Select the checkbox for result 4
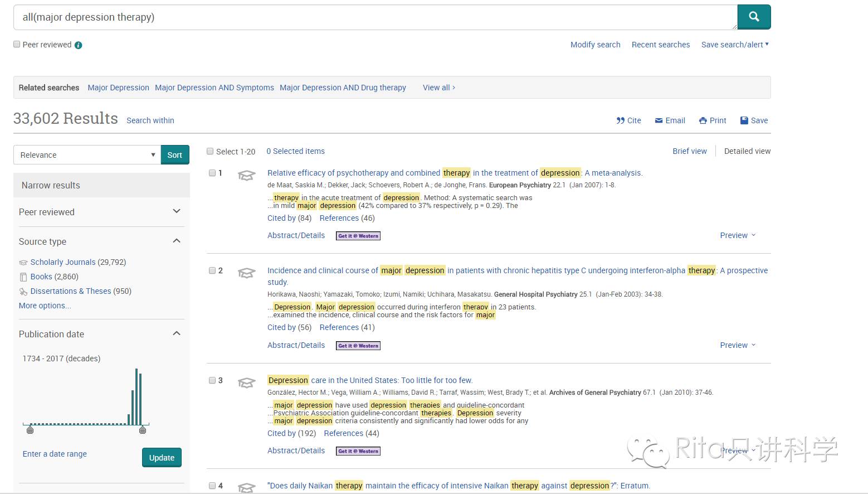The width and height of the screenshot is (868, 494). (212, 486)
